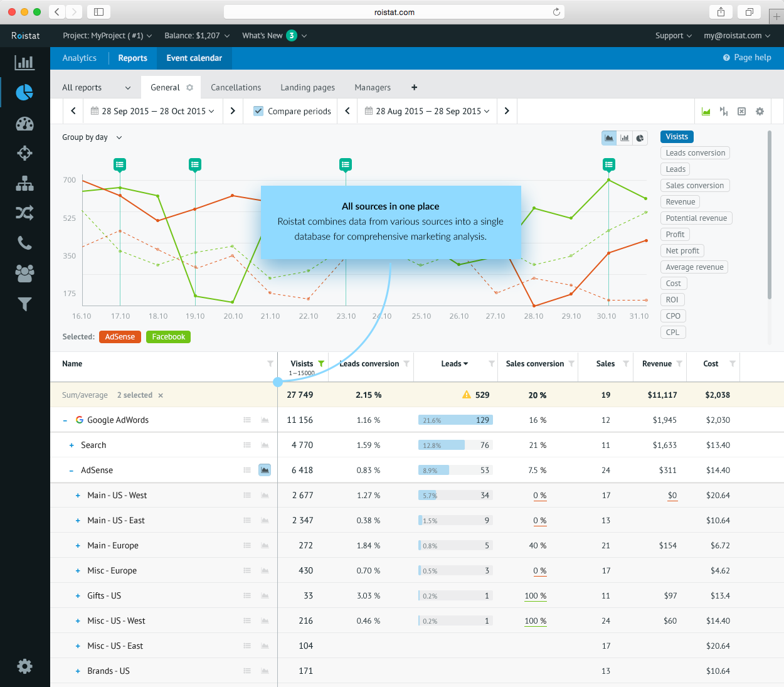784x687 pixels.
Task: Open Support dropdown menu
Action: pyautogui.click(x=674, y=36)
